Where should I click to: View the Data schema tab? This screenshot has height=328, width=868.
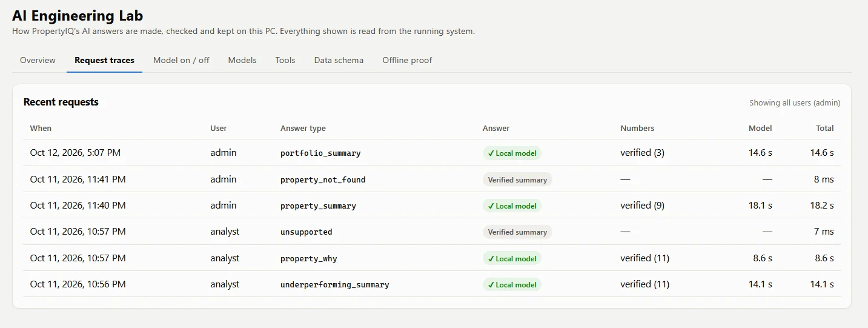point(339,60)
